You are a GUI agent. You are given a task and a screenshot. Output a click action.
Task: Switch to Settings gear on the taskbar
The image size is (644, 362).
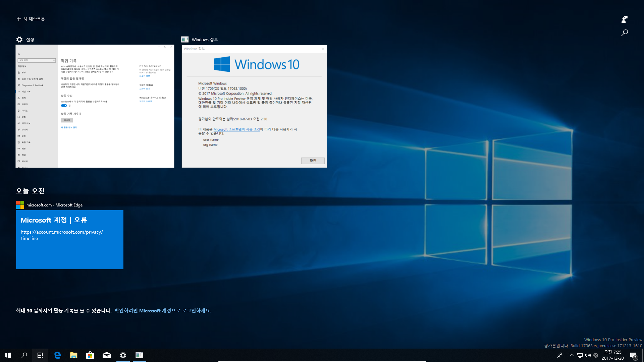point(123,355)
